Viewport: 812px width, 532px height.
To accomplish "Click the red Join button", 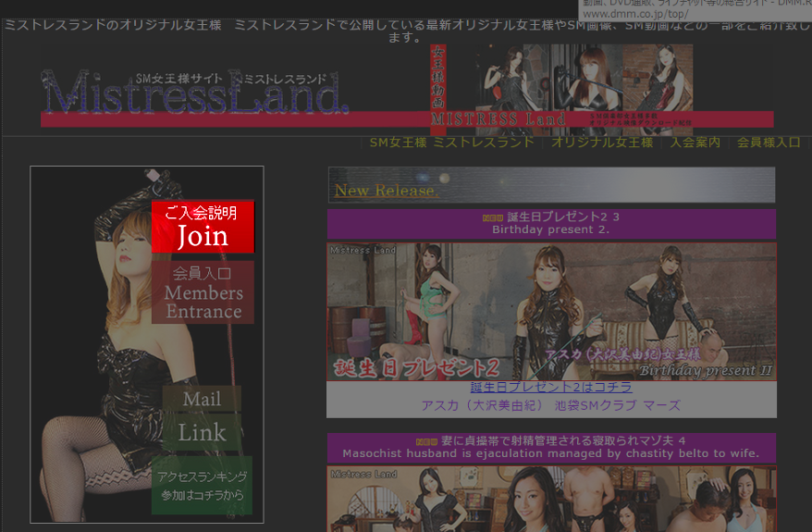I will click(x=203, y=227).
